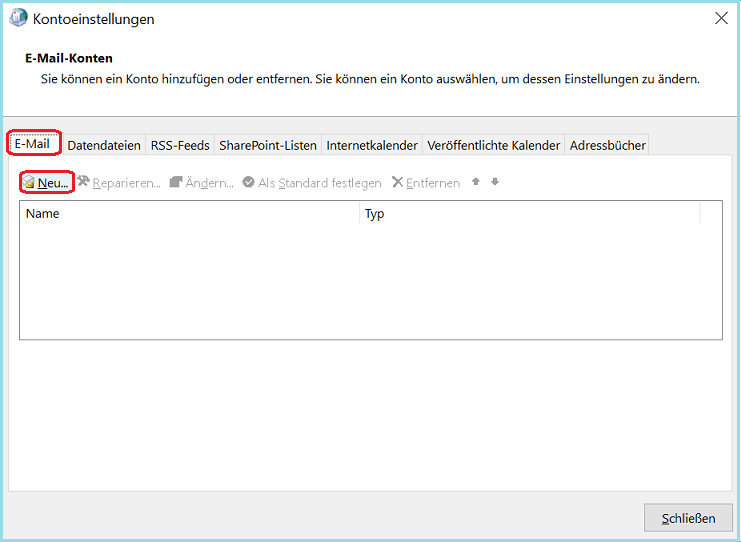Move account up with up arrow
Image resolution: width=741 pixels, height=542 pixels.
476,182
